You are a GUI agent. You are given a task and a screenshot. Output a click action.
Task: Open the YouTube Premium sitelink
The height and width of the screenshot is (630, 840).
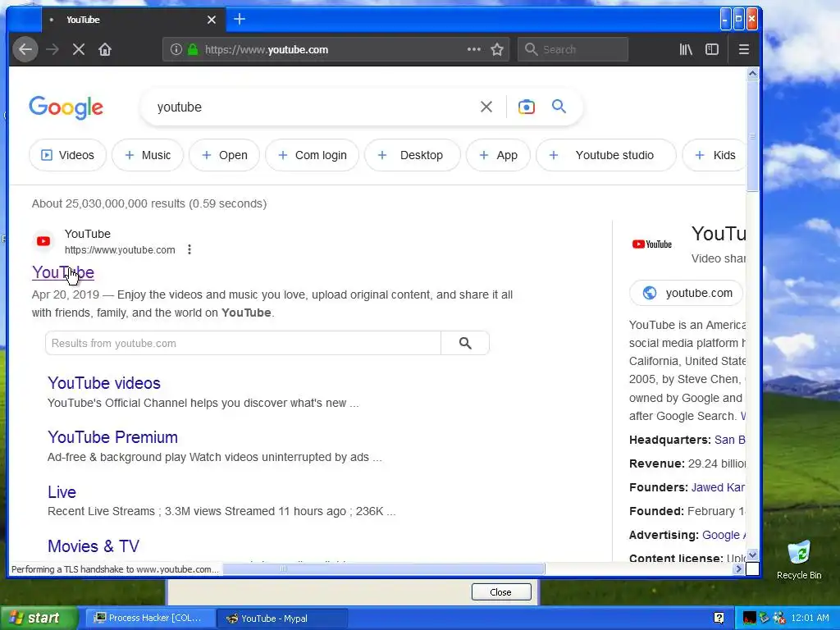click(x=112, y=437)
